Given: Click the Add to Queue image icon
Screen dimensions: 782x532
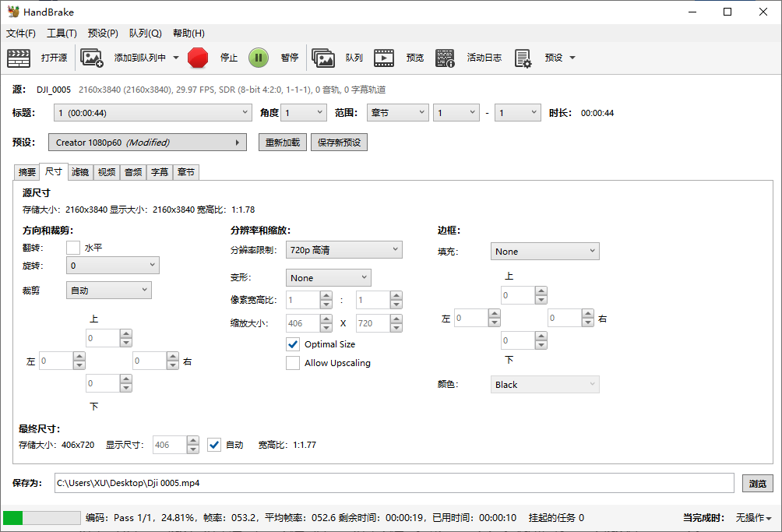Looking at the screenshot, I should tap(92, 58).
